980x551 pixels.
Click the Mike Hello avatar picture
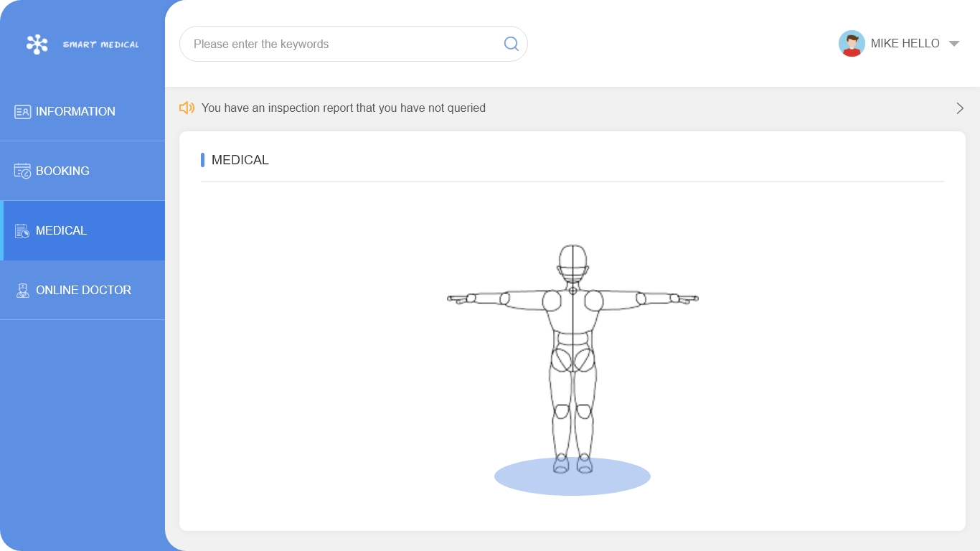(x=852, y=44)
